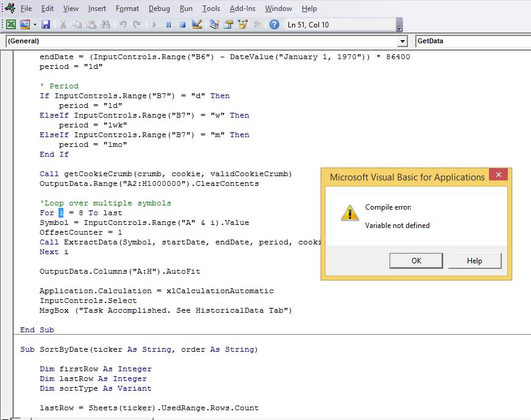Click the 'Sub SortByDate' declaration line
This screenshot has height=420, width=531.
(139, 349)
